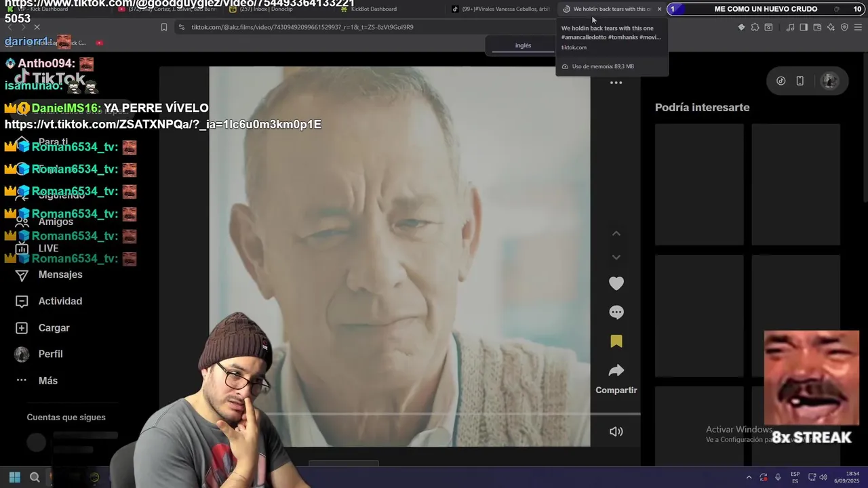Click first Podría interesarte video thumbnail
The height and width of the screenshot is (488, 868).
(699, 184)
